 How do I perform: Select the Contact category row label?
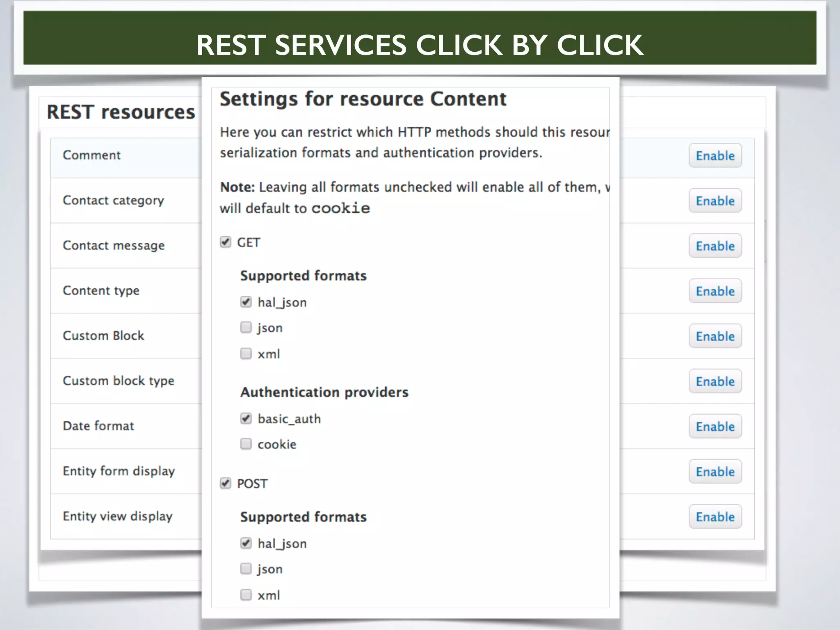[114, 201]
